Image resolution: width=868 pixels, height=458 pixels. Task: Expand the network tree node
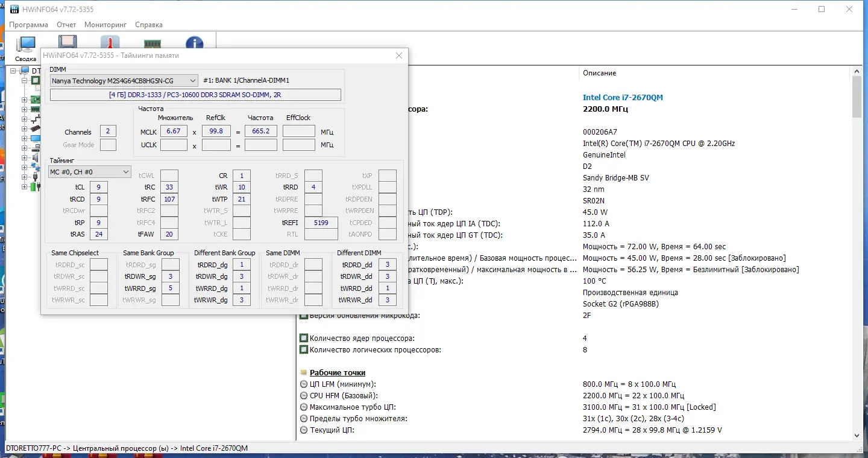[x=25, y=167]
